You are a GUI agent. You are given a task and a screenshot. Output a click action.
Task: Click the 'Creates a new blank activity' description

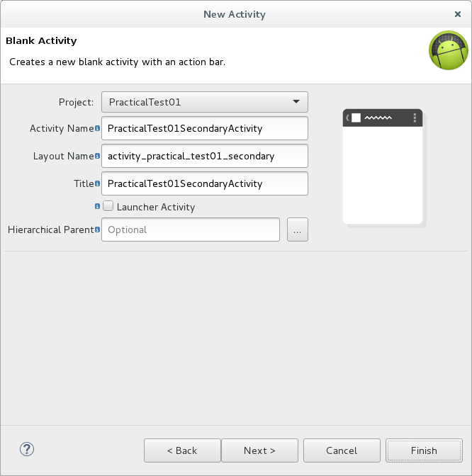[117, 62]
